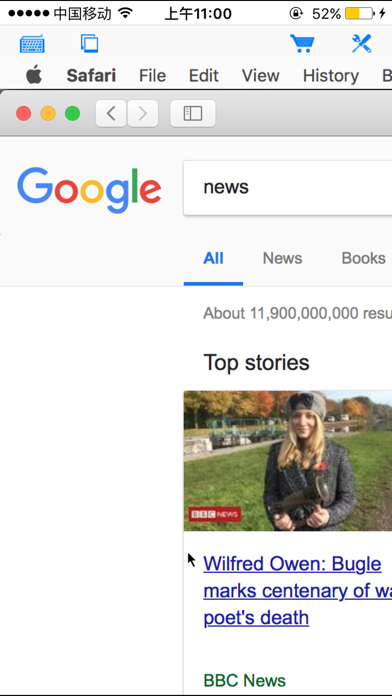Open the Safari application menu
The width and height of the screenshot is (392, 696).
point(91,76)
